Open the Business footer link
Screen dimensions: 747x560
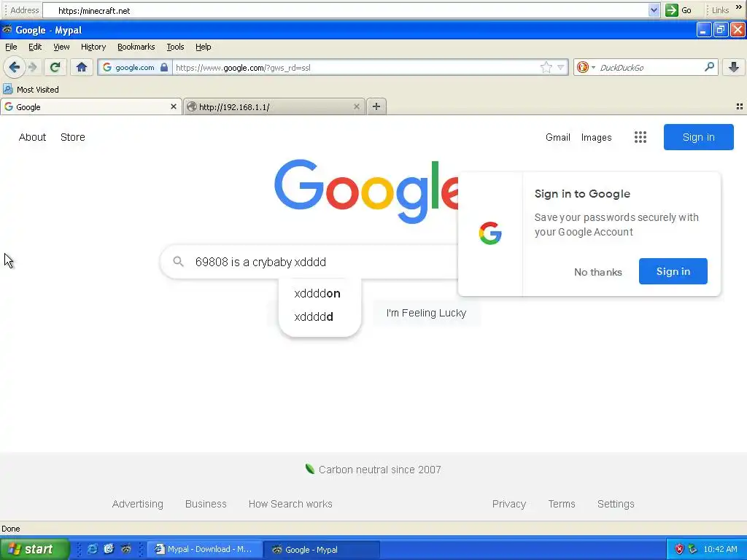point(206,504)
